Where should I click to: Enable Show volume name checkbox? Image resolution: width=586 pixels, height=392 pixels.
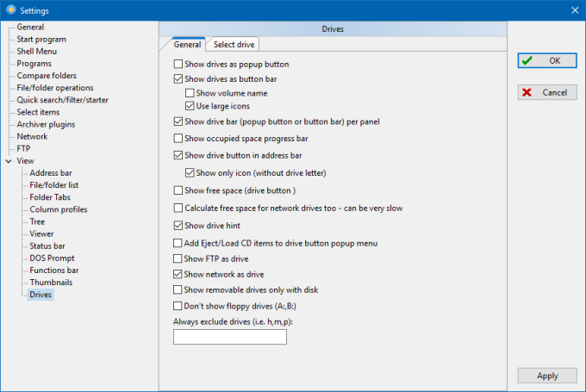190,93
